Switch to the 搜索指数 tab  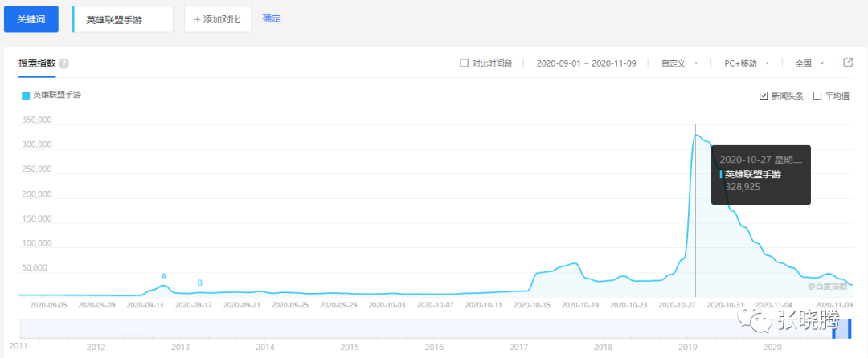36,63
